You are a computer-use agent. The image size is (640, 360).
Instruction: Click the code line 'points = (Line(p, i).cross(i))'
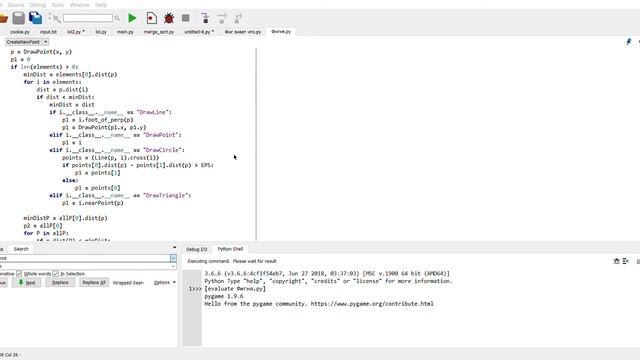coord(111,158)
